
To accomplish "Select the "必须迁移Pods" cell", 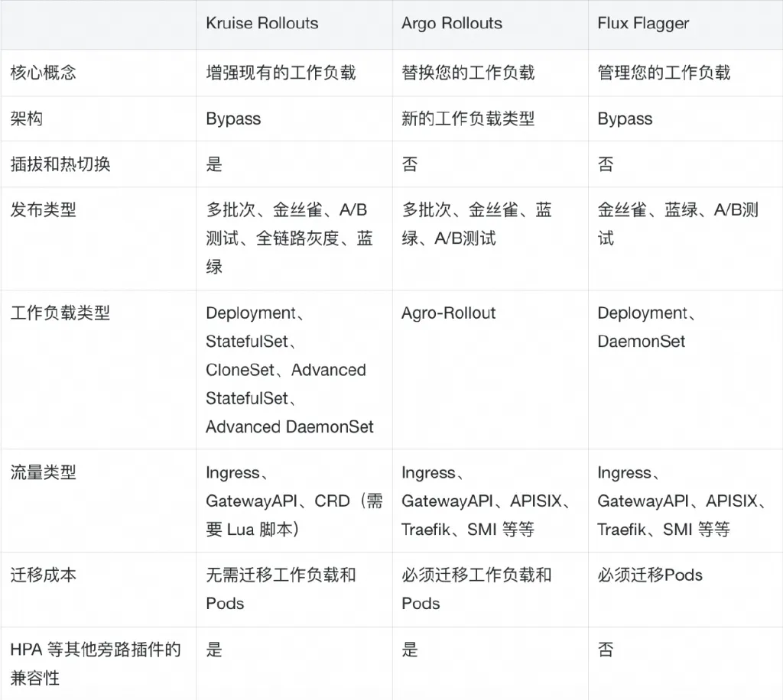I will (650, 575).
